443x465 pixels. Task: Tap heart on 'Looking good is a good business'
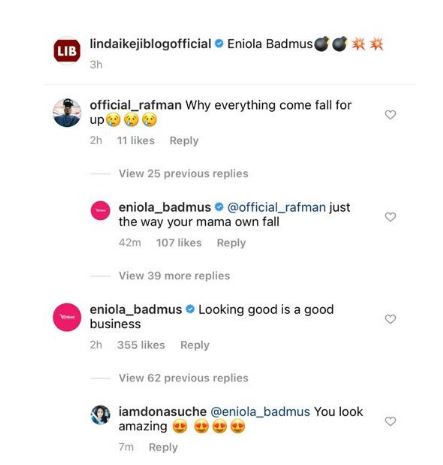pyautogui.click(x=390, y=319)
